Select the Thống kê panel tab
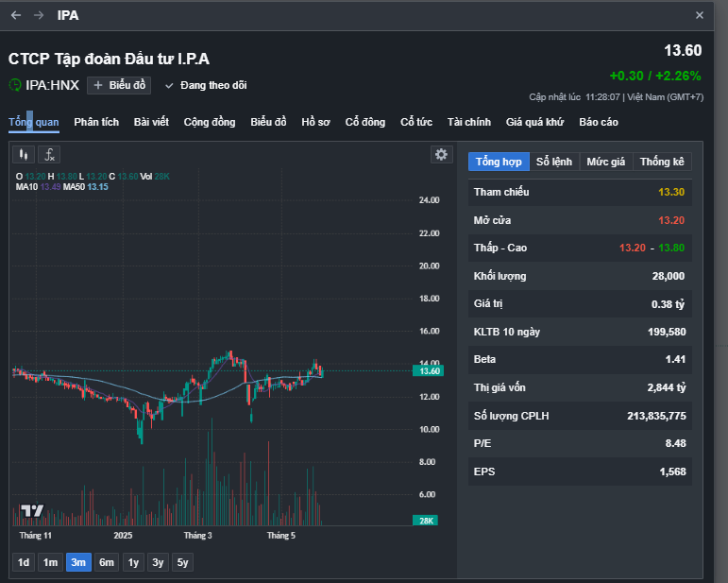This screenshot has width=728, height=583. [662, 162]
